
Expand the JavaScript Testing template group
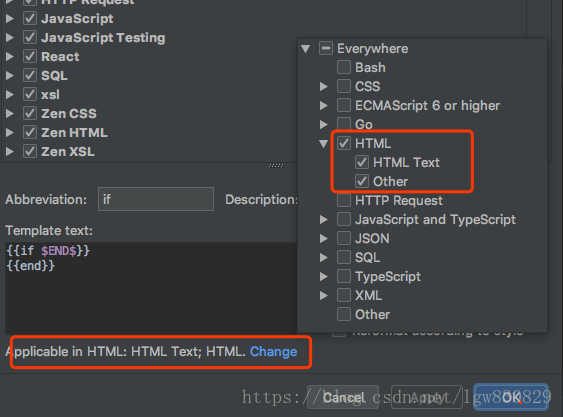10,37
